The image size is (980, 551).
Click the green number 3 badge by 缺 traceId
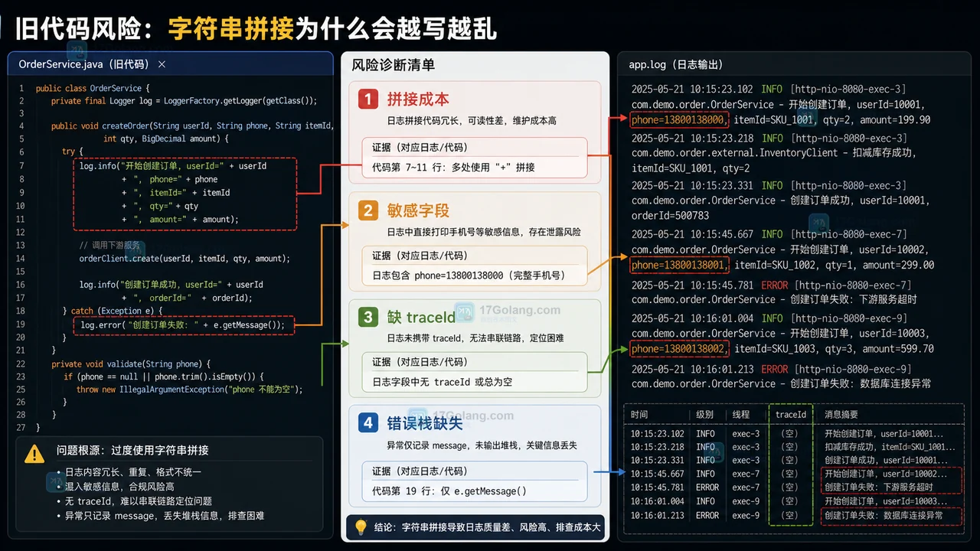[x=368, y=317]
